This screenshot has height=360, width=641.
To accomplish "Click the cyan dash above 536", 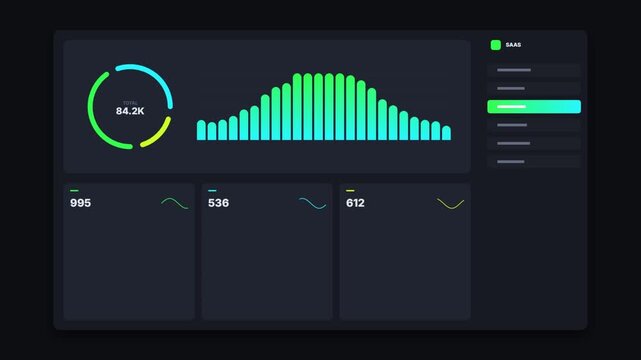I will point(212,190).
